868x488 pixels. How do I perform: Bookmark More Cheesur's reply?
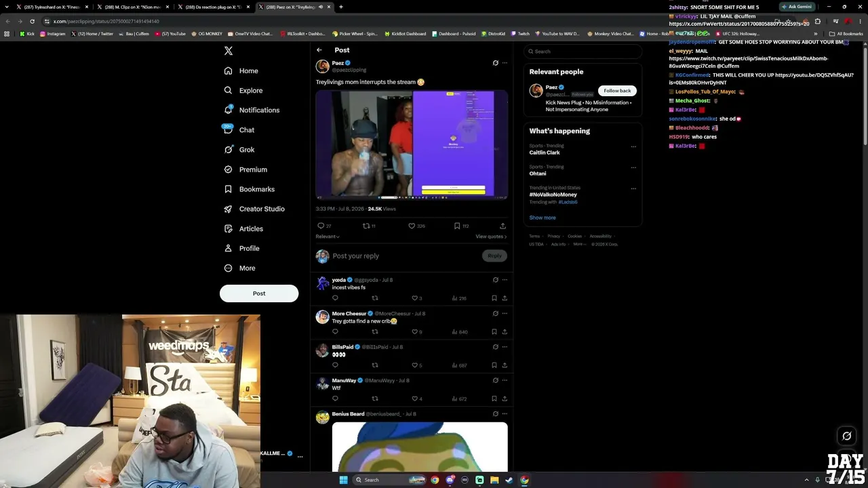(494, 331)
